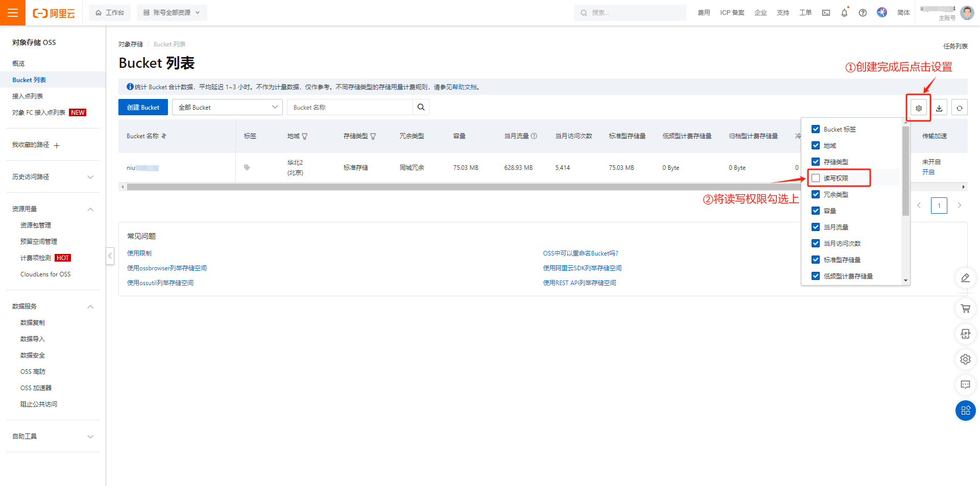Open 接入点列表 in the sidebar
The width and height of the screenshot is (980, 486).
[28, 96]
